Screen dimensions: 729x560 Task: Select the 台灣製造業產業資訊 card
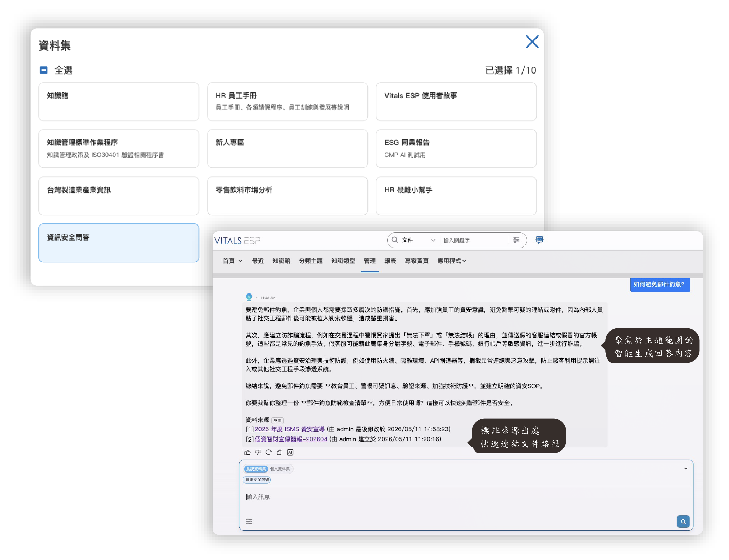click(119, 196)
